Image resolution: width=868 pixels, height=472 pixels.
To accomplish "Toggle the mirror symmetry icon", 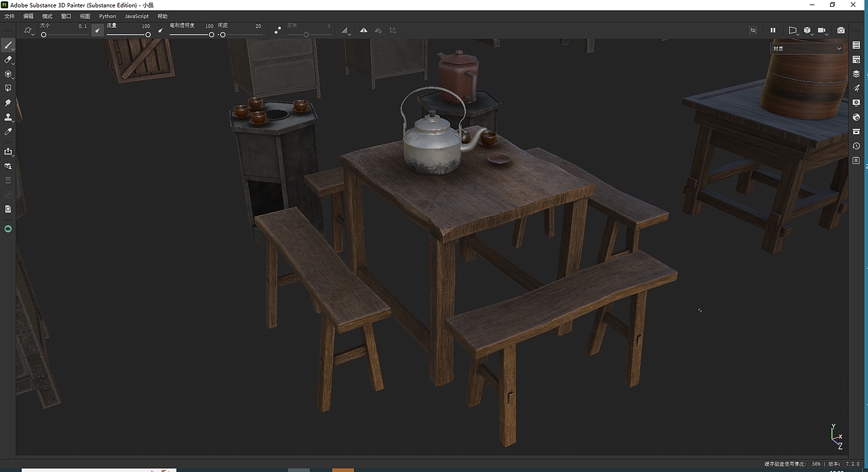I will (x=364, y=31).
